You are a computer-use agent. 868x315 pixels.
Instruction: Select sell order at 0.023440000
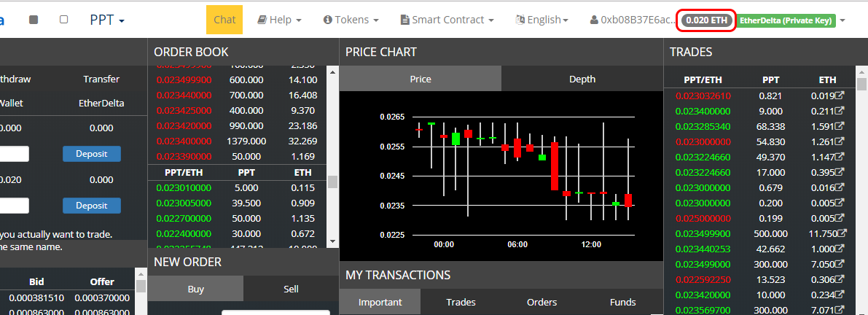238,96
